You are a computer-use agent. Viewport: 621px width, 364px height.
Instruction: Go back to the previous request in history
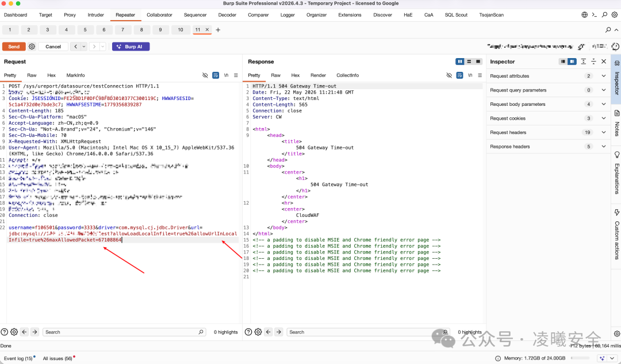click(x=76, y=47)
